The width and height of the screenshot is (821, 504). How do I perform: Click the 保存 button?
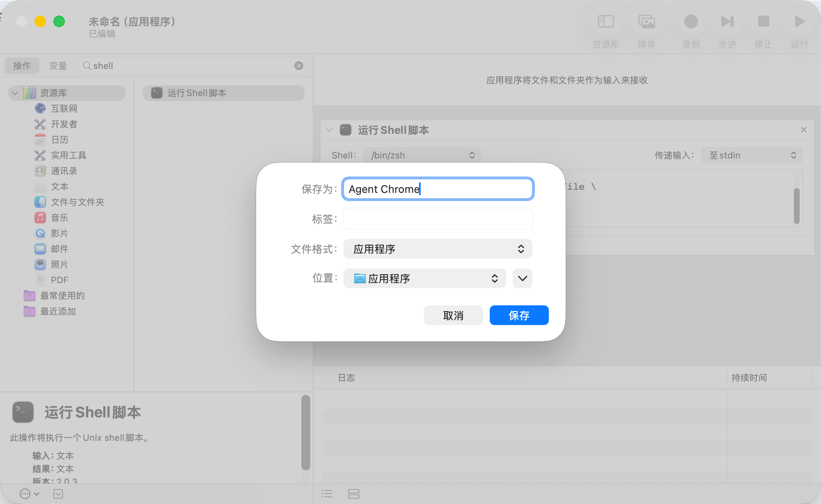coord(519,315)
